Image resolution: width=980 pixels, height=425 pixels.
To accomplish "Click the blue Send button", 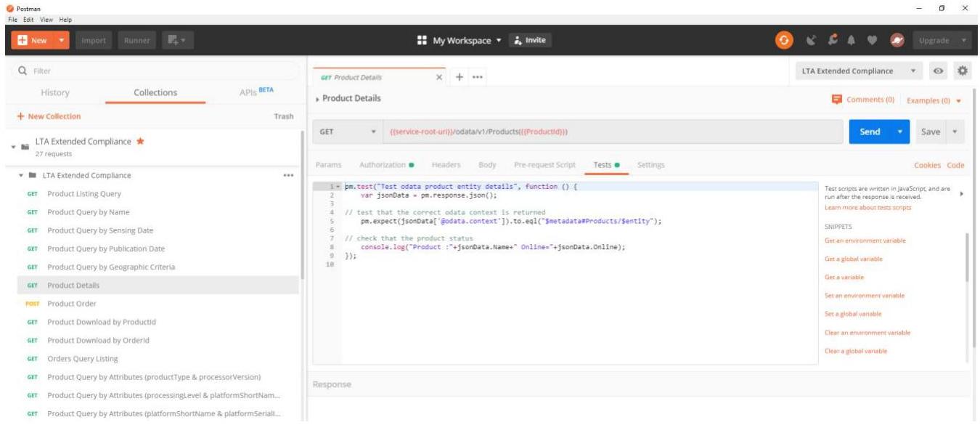I will pos(870,131).
